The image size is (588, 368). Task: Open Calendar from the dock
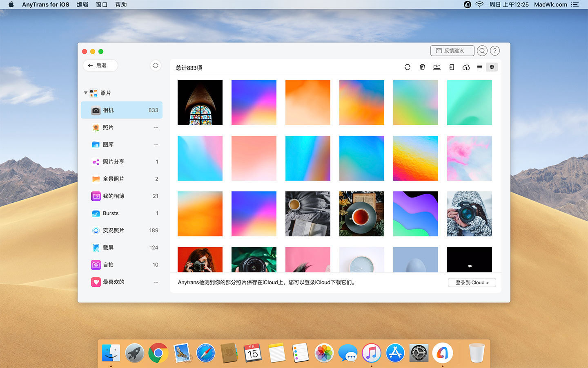click(x=253, y=353)
